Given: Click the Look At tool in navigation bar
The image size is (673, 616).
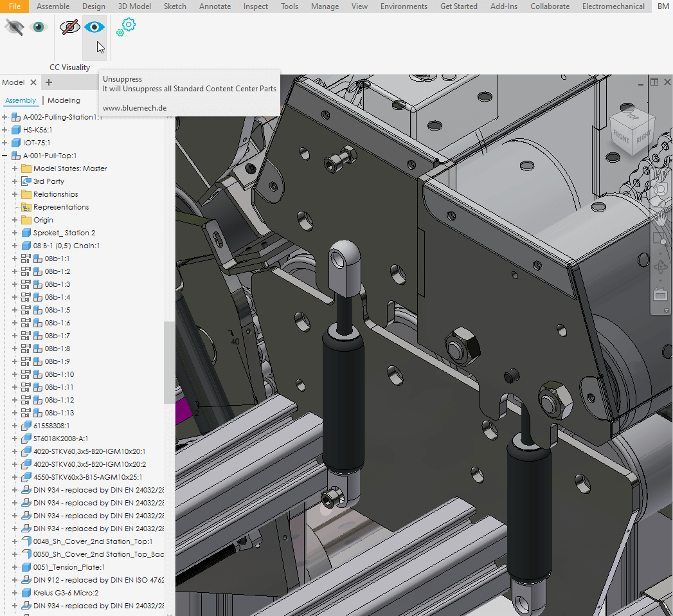Looking at the screenshot, I should (660, 295).
